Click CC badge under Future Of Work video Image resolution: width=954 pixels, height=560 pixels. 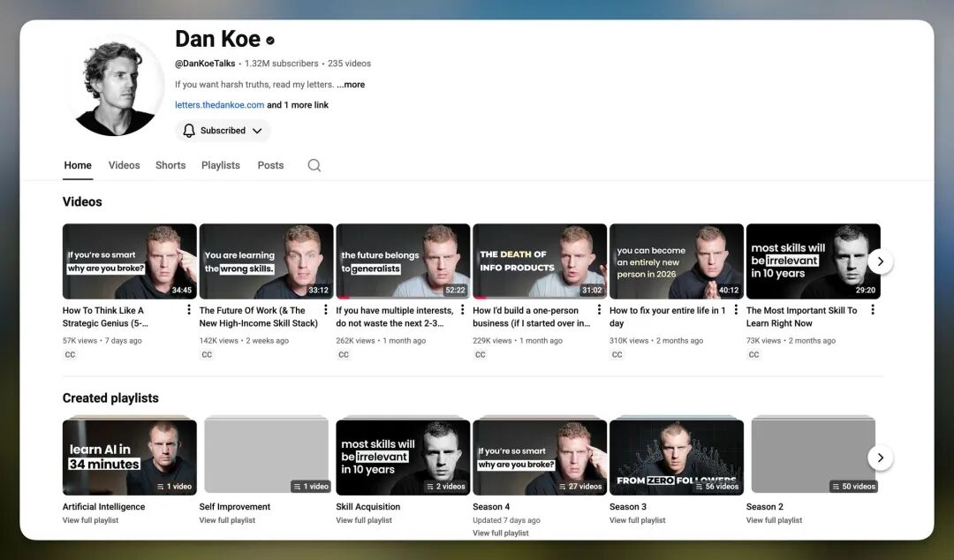[x=207, y=355]
